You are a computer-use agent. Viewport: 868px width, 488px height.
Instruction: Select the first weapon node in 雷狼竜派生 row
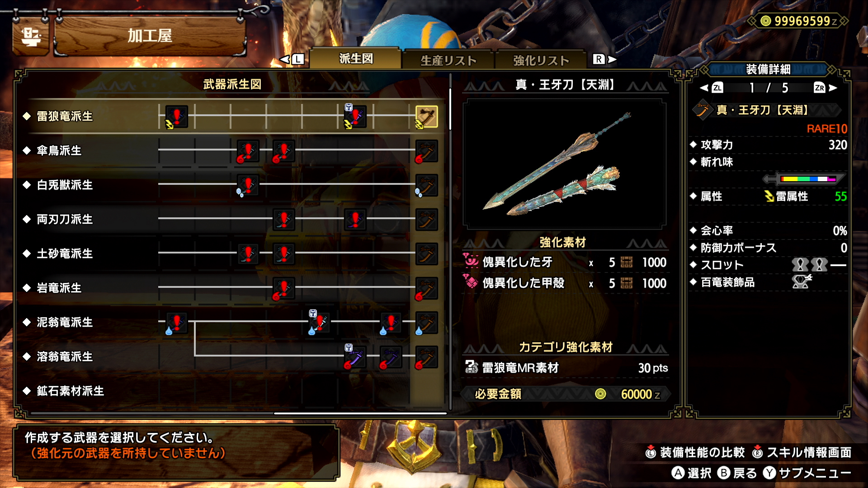176,117
